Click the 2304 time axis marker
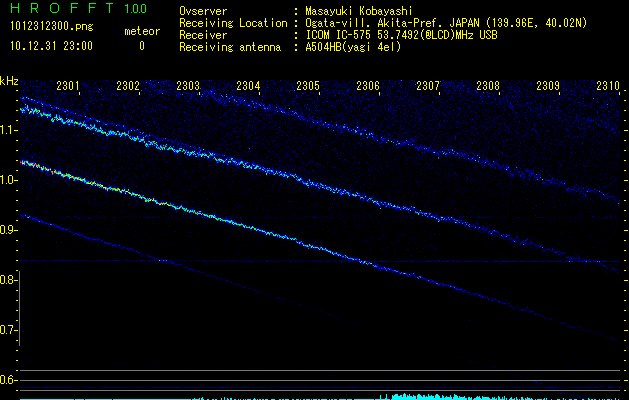This screenshot has height=400, width=629. 248,85
